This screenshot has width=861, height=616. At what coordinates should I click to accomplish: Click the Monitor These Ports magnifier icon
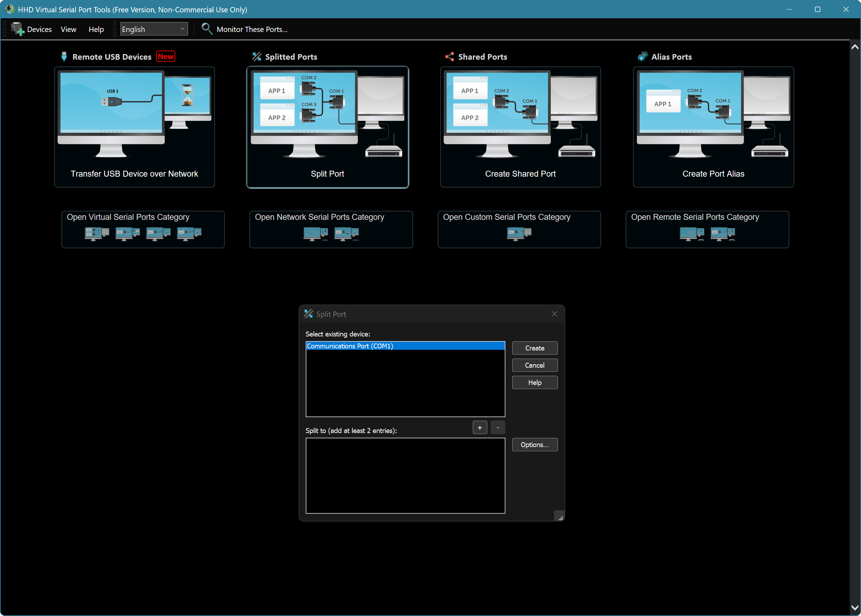[207, 29]
